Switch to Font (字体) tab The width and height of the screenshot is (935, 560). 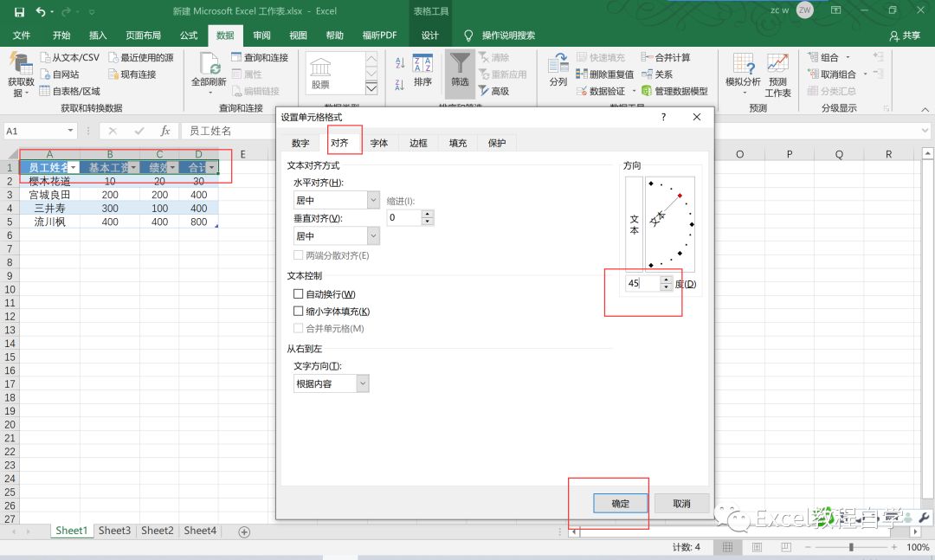(379, 143)
